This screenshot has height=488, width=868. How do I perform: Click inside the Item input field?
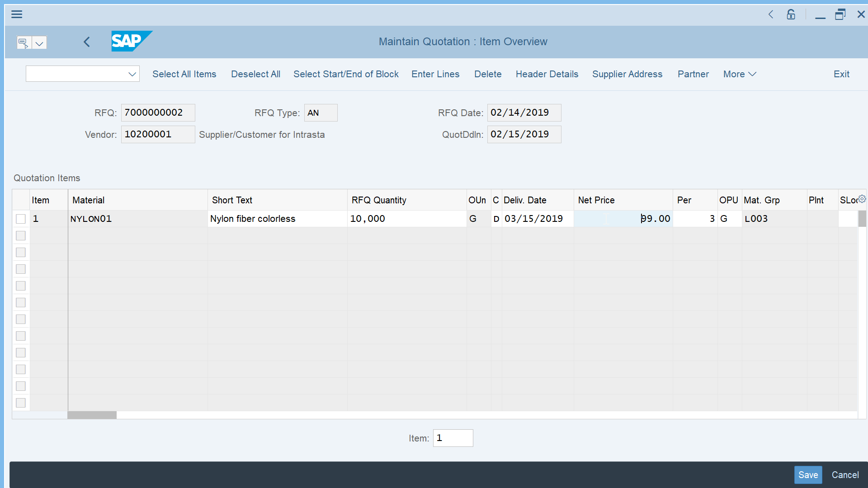453,438
